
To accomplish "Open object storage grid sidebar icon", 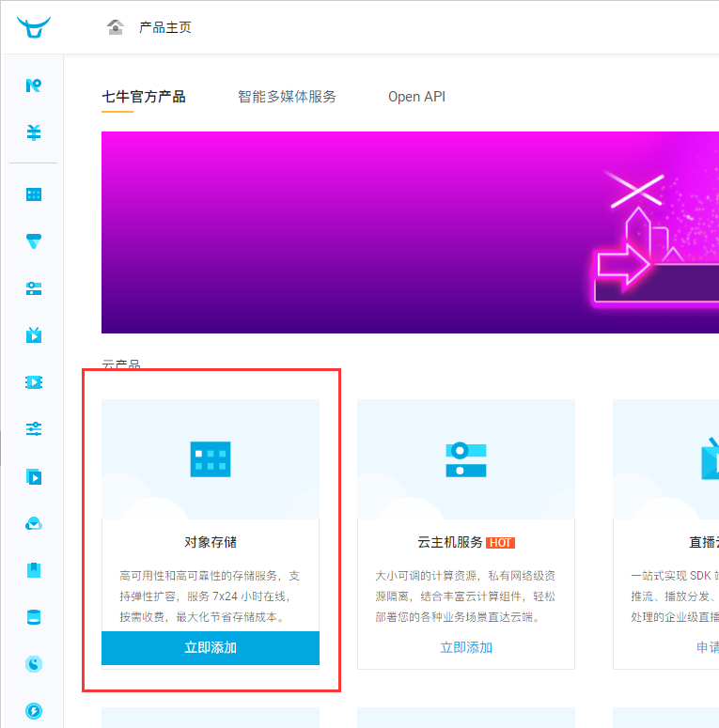I will [34, 194].
